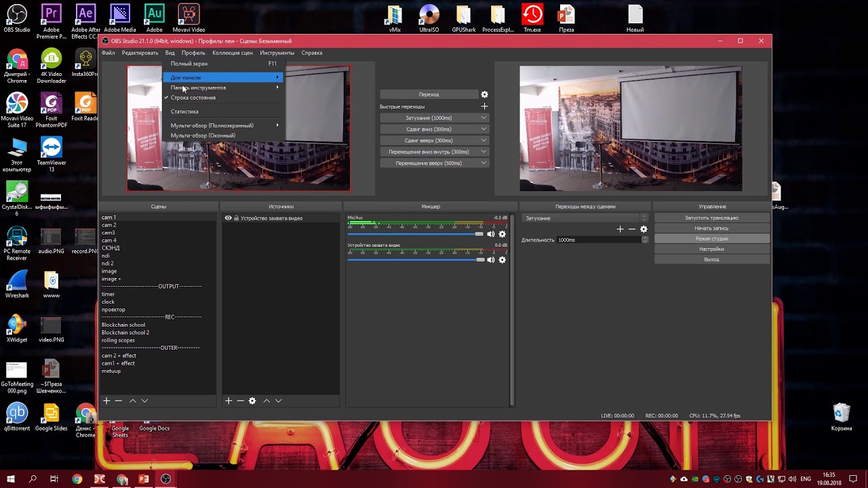This screenshot has height=488, width=868.
Task: Expand dropdown arrow on Сдвиг вниз (300ms)
Action: [484, 129]
